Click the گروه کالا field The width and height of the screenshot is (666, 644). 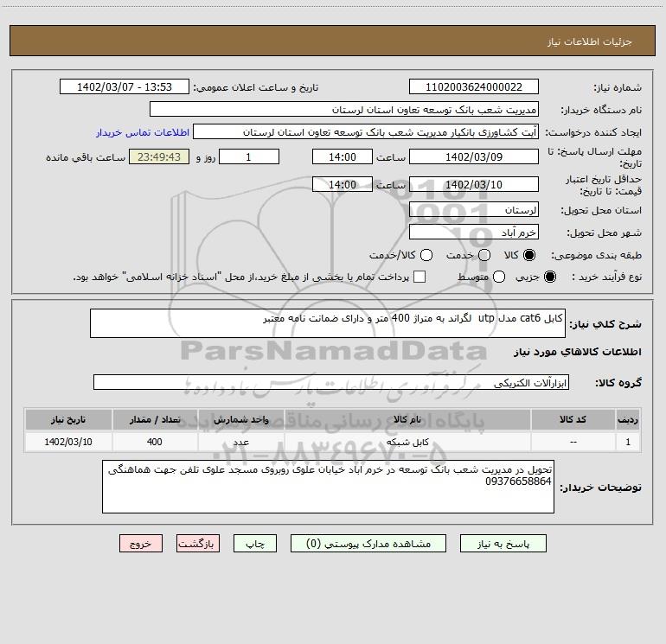pyautogui.click(x=330, y=382)
